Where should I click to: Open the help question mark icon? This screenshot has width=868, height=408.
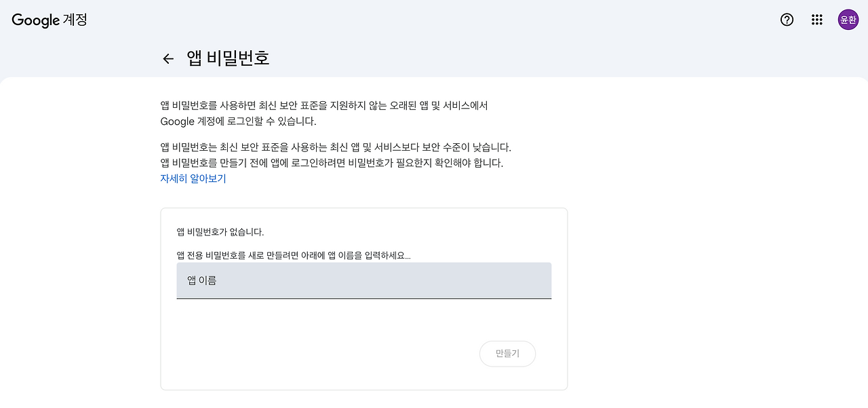[x=787, y=20]
